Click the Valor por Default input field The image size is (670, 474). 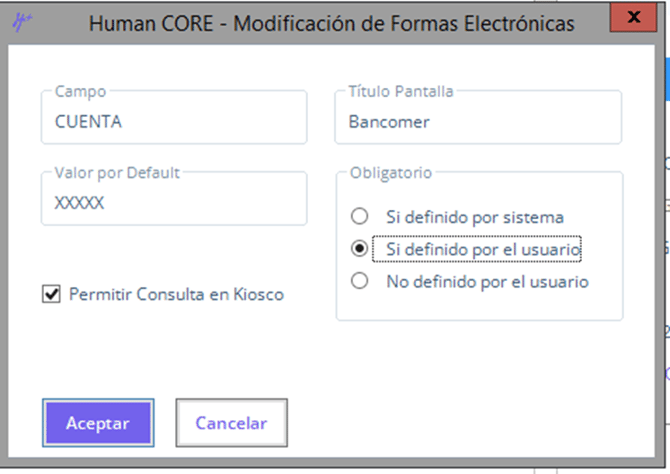pyautogui.click(x=173, y=203)
